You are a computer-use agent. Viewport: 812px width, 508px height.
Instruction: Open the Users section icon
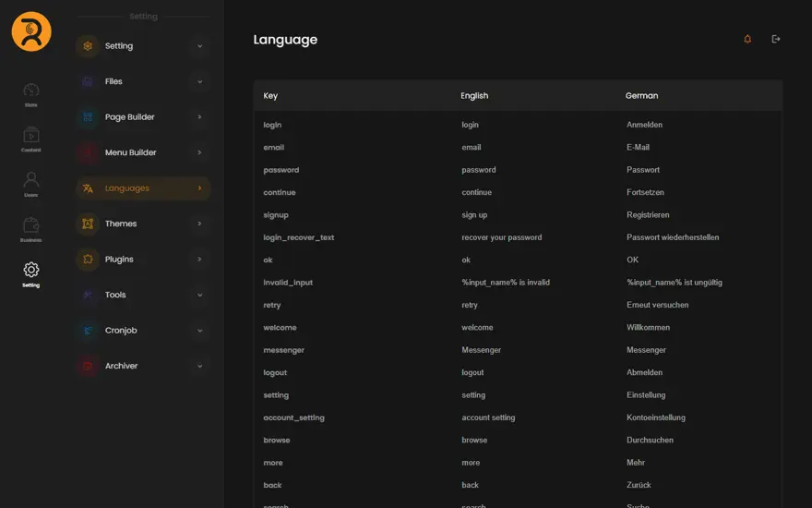tap(31, 180)
